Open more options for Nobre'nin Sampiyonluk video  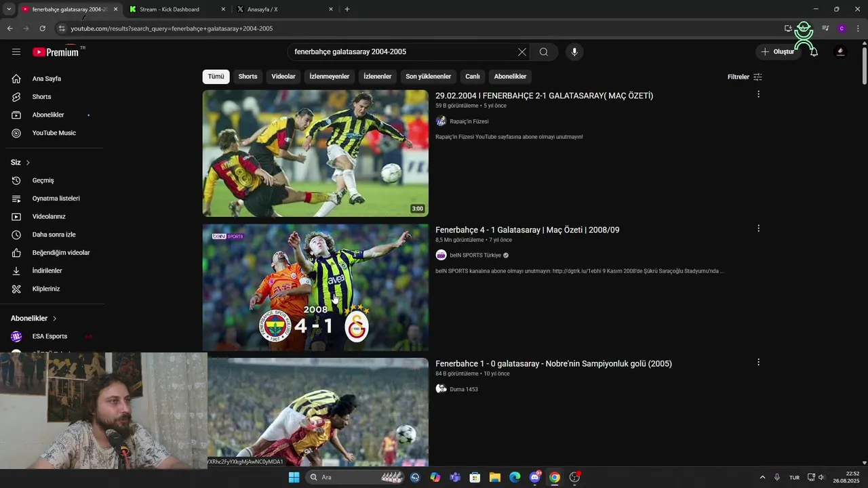[x=758, y=362]
